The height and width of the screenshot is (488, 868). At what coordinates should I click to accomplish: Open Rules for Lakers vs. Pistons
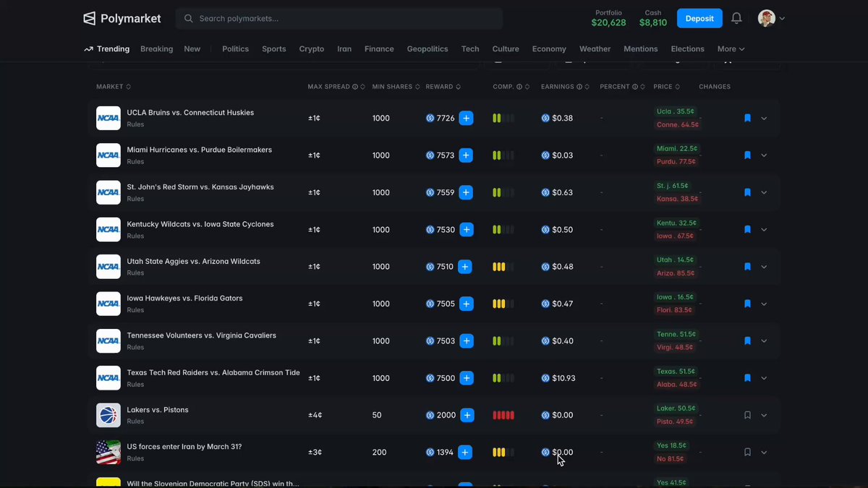point(135,421)
